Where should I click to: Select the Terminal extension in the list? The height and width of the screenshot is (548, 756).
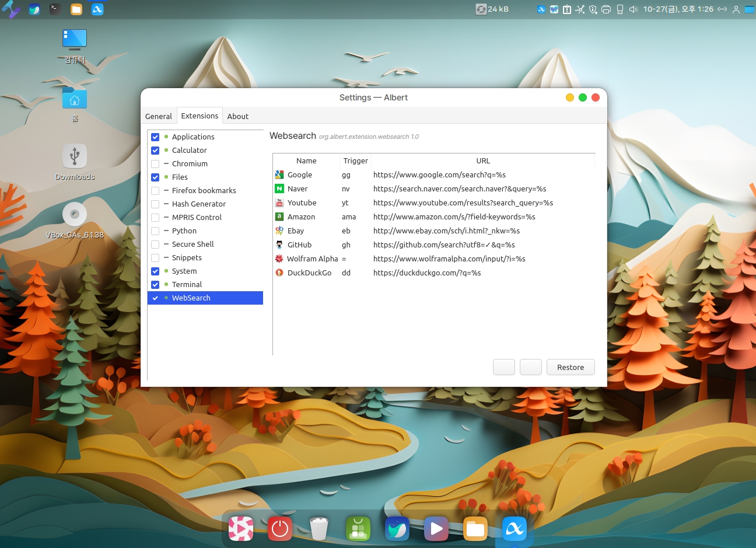[x=187, y=284]
